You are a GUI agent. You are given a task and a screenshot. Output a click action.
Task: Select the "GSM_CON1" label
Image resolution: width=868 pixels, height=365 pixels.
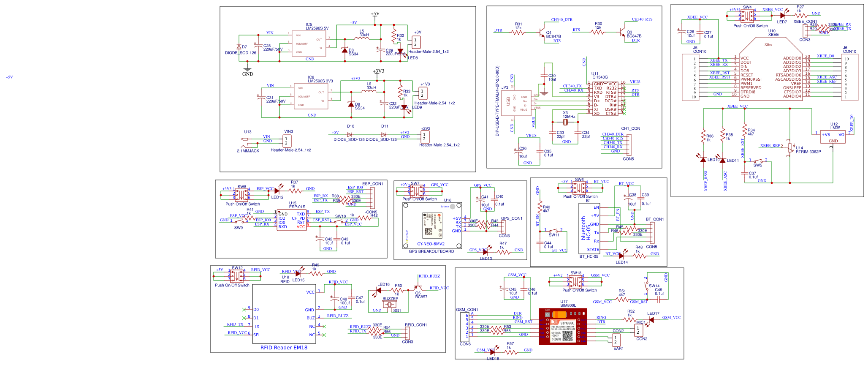coord(467,310)
